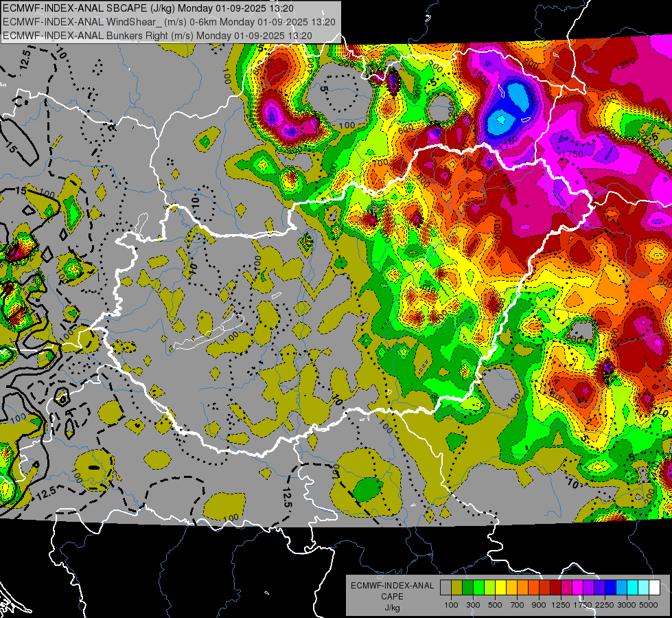Click the 2250 value under legend bar
The width and height of the screenshot is (672, 618).
point(605,605)
